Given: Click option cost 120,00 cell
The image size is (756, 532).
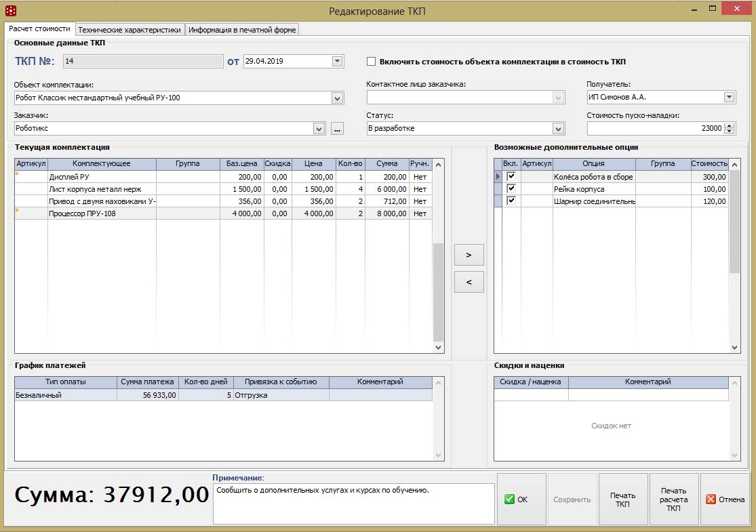Looking at the screenshot, I should [709, 201].
